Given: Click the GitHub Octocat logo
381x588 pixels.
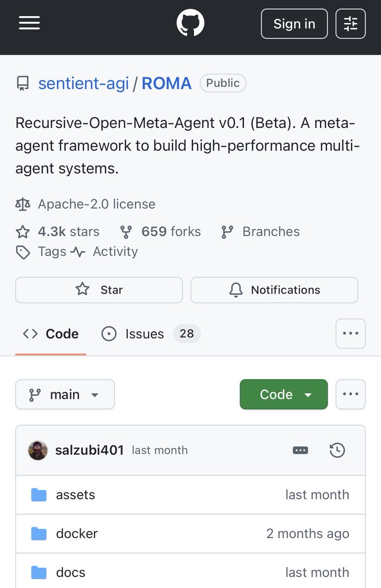Looking at the screenshot, I should tap(190, 23).
